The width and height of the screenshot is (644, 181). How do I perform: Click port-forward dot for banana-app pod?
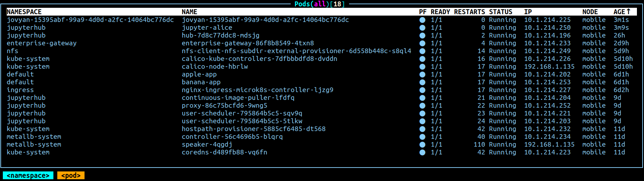[x=422, y=82]
